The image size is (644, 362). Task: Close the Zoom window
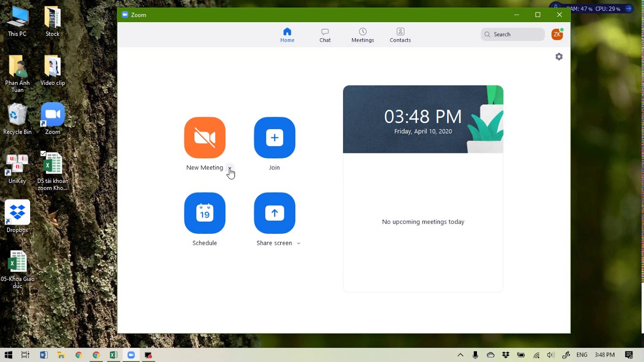pos(559,15)
